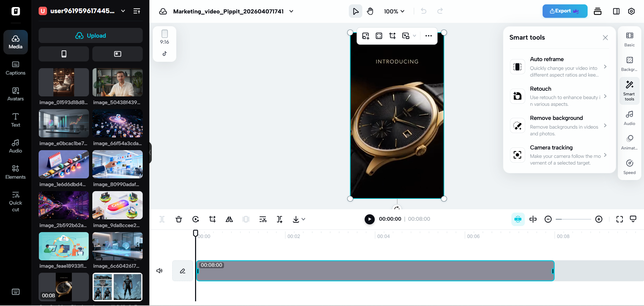Close the Smart tools panel
This screenshot has width=644, height=306.
pyautogui.click(x=605, y=38)
